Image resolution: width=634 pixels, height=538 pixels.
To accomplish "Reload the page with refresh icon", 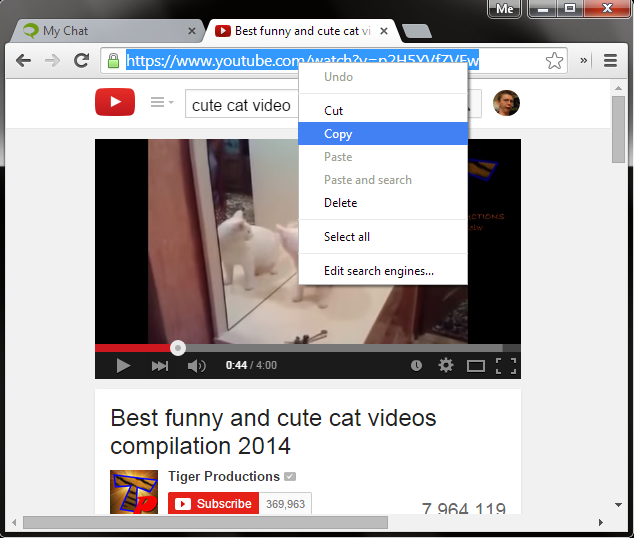I will pyautogui.click(x=79, y=61).
